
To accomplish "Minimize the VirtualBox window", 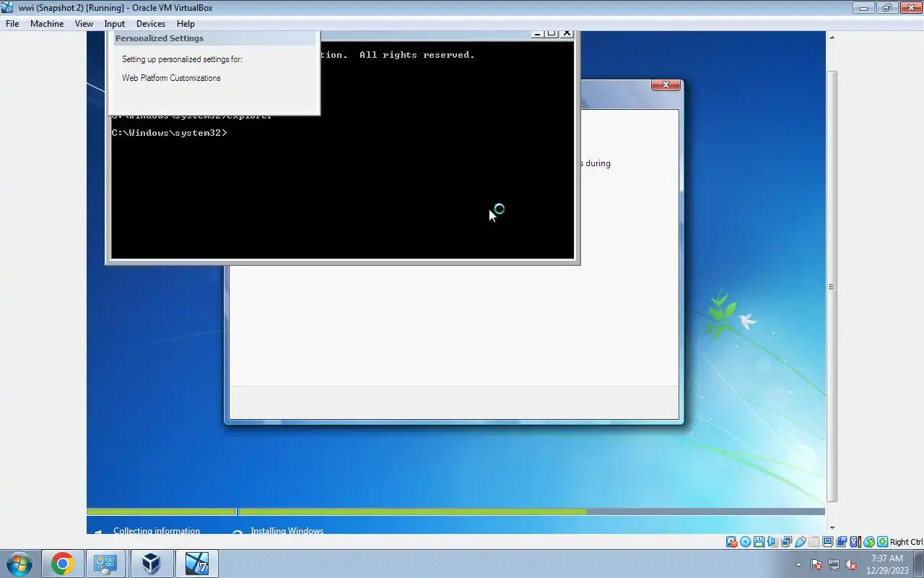I will (x=863, y=8).
